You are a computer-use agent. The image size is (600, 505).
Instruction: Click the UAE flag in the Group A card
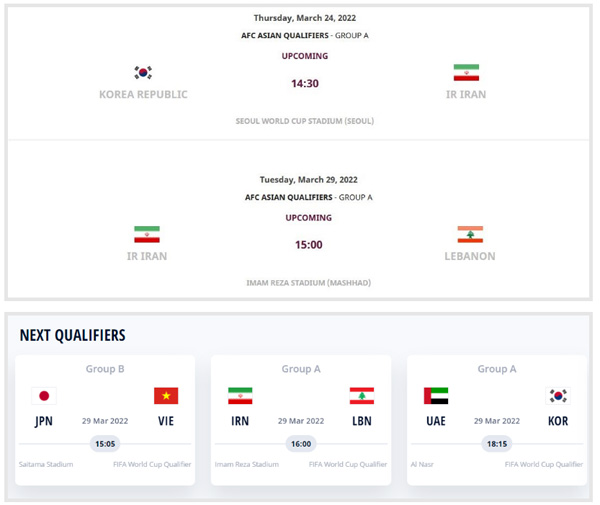pos(436,396)
